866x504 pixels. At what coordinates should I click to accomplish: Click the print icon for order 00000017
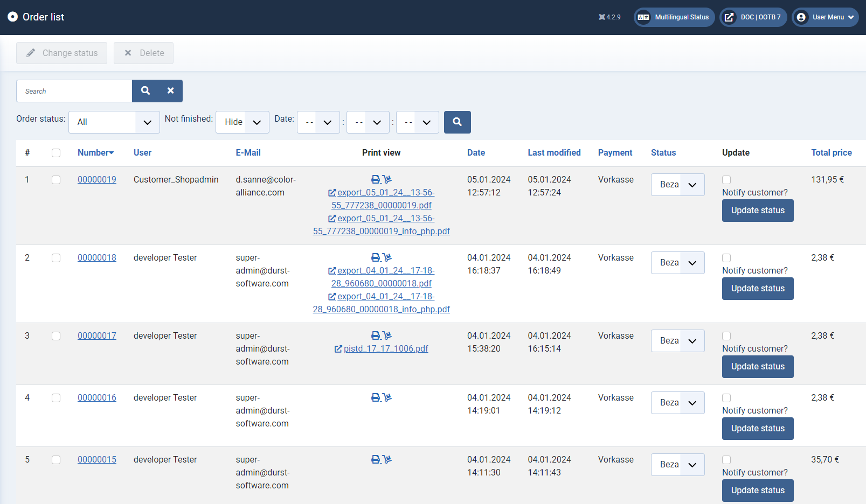tap(376, 335)
